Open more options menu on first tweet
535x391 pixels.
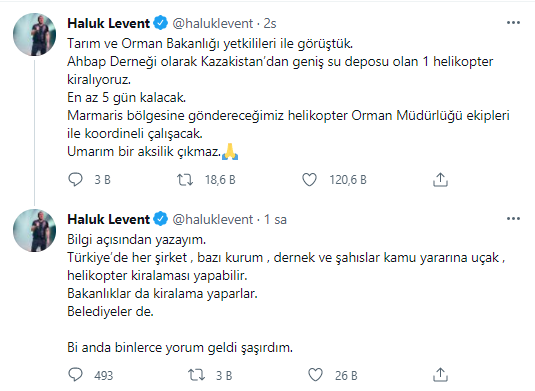(x=513, y=23)
